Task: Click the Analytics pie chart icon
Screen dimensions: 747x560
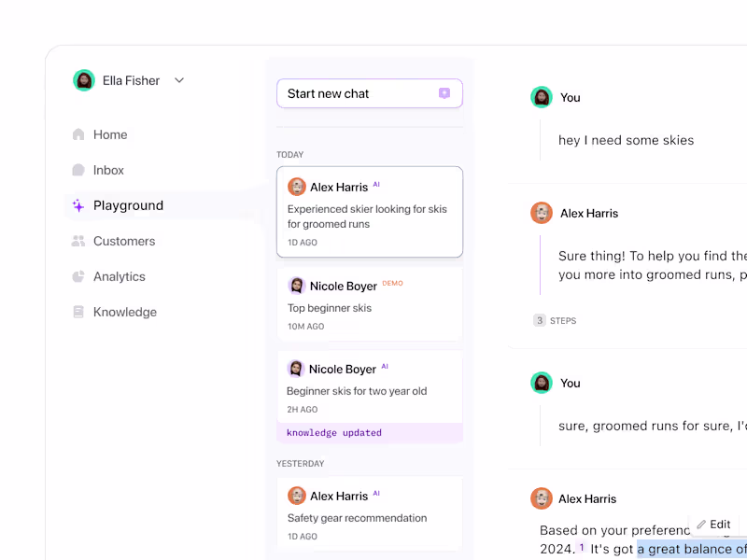Action: tap(78, 276)
